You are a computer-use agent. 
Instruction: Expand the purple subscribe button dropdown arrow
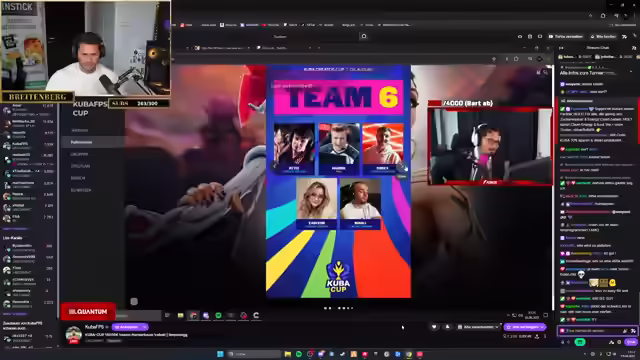click(542, 327)
